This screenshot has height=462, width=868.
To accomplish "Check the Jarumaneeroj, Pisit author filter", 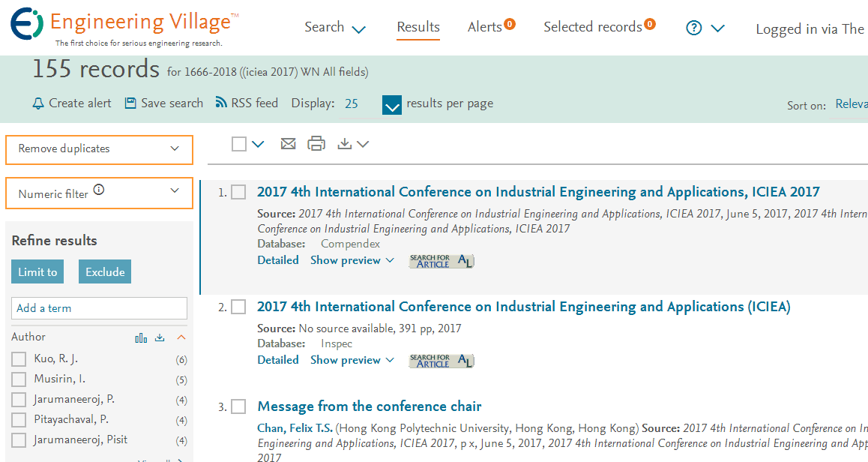I will point(19,439).
